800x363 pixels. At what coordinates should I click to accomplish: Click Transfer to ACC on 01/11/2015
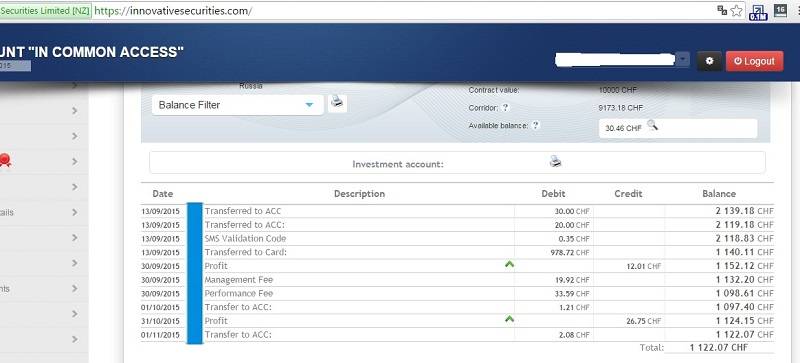click(238, 335)
